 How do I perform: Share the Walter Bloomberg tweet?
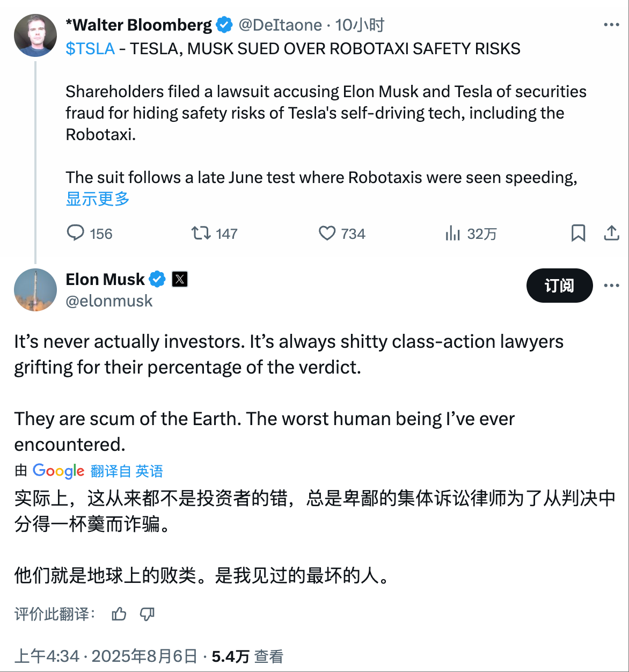point(611,233)
